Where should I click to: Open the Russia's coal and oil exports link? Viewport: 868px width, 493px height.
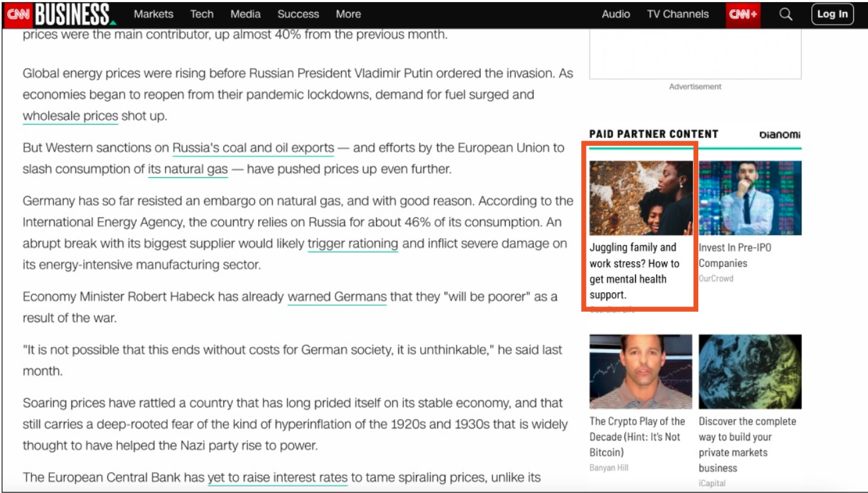tap(253, 147)
